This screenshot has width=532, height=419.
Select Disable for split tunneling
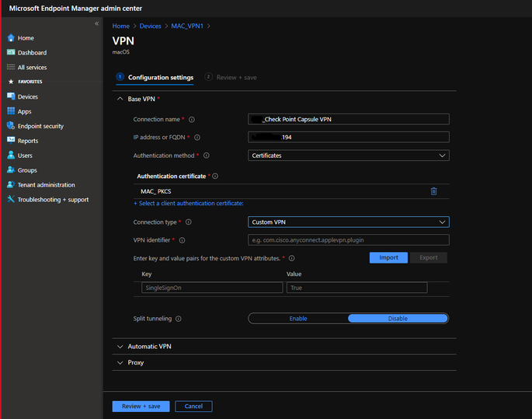pyautogui.click(x=398, y=318)
